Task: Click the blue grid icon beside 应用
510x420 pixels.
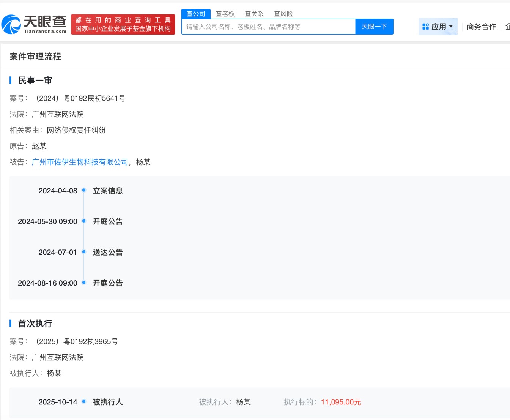Action: point(425,26)
